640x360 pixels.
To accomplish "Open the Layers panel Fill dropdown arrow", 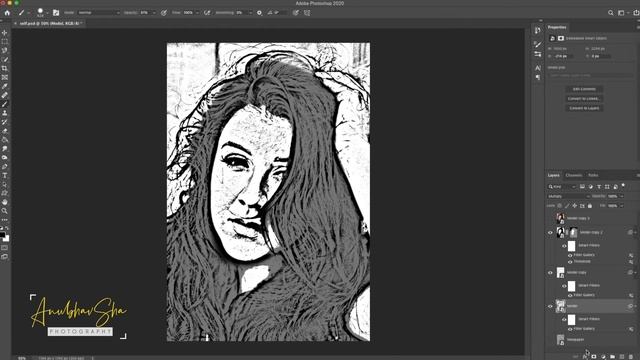I will [622, 206].
